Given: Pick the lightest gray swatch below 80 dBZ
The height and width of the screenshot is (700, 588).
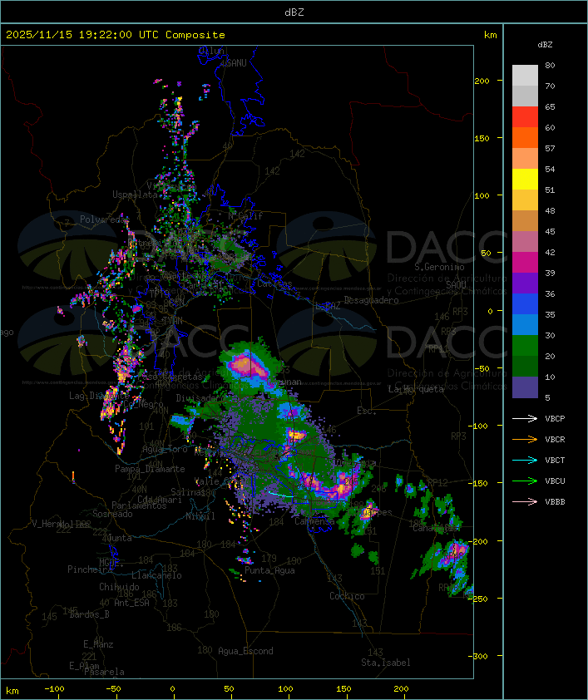Looking at the screenshot, I should [525, 76].
